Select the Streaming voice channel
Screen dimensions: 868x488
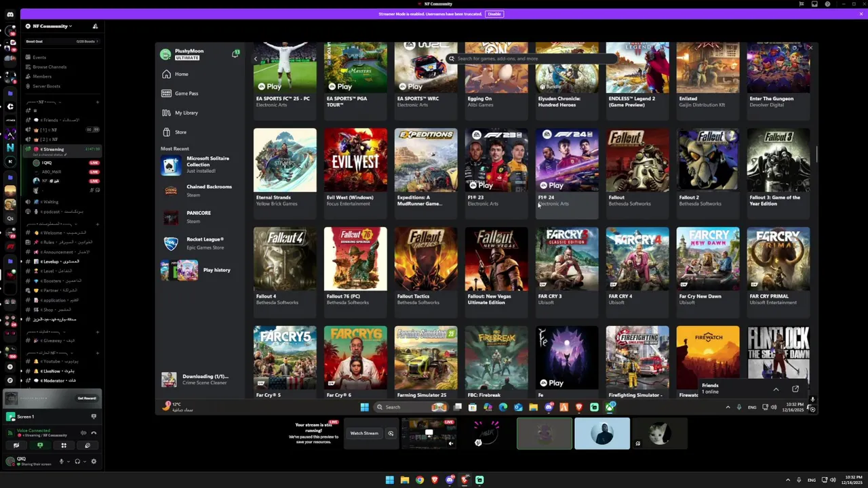point(62,150)
